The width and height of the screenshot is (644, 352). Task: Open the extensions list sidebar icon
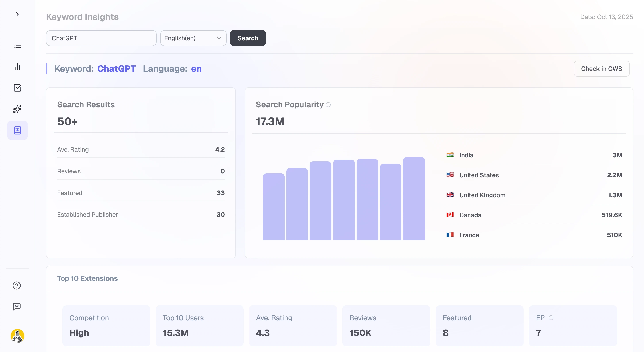(17, 45)
